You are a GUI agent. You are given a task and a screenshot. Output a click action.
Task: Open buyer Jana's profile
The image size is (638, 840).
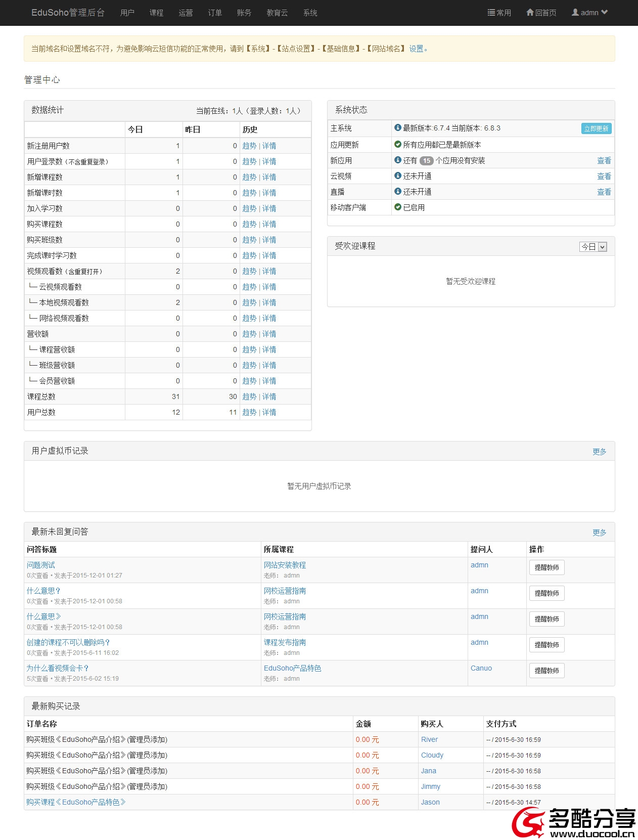(x=429, y=771)
